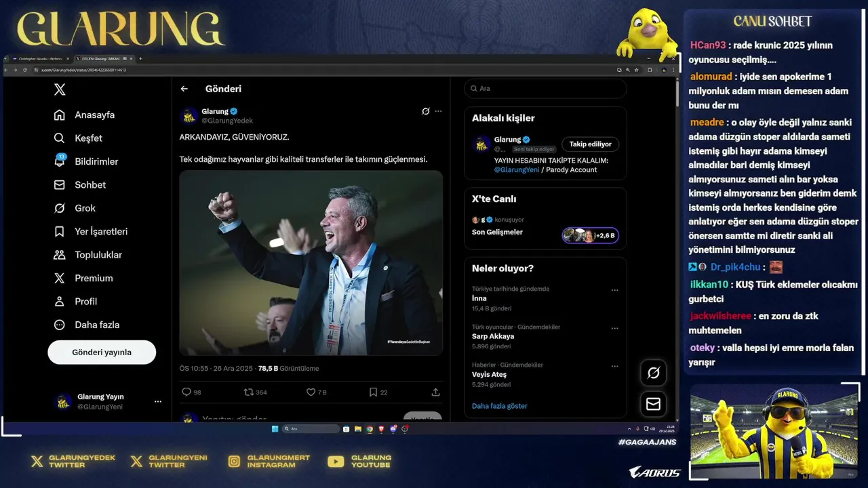Viewport: 868px width, 488px height.
Task: Open Bildirimler notifications
Action: point(86,161)
